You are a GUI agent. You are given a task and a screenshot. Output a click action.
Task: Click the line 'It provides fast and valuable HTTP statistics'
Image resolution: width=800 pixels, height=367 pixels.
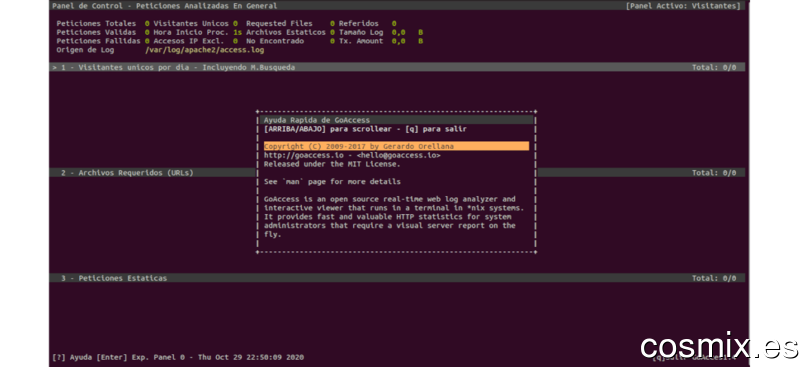[388, 217]
